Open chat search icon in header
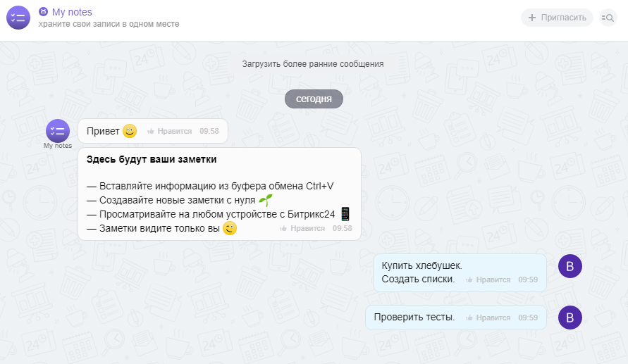The image size is (628, 364). click(x=608, y=18)
